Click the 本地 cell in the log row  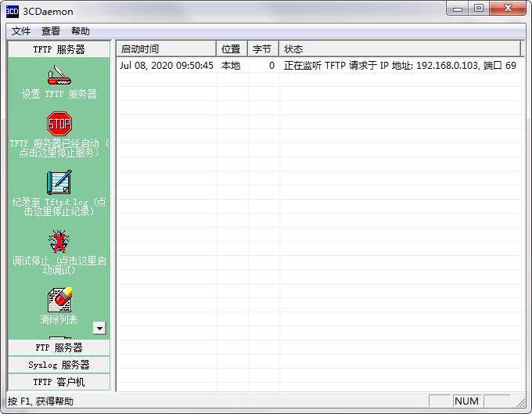231,66
